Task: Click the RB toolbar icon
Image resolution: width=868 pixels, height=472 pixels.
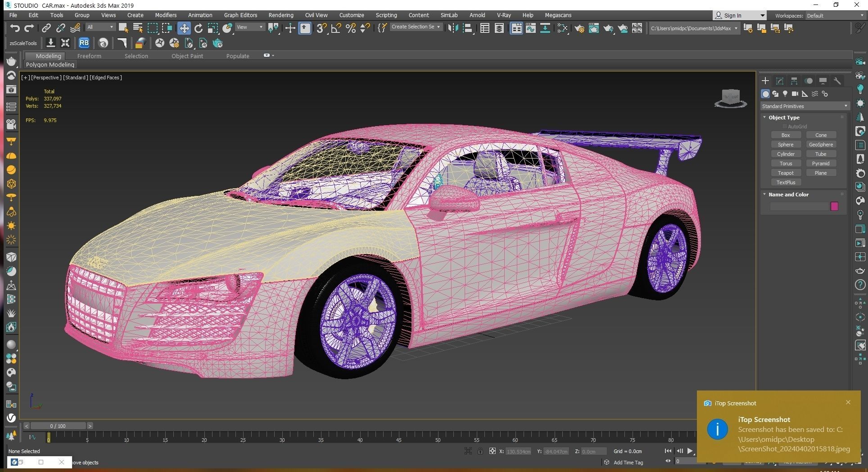Action: coord(84,43)
